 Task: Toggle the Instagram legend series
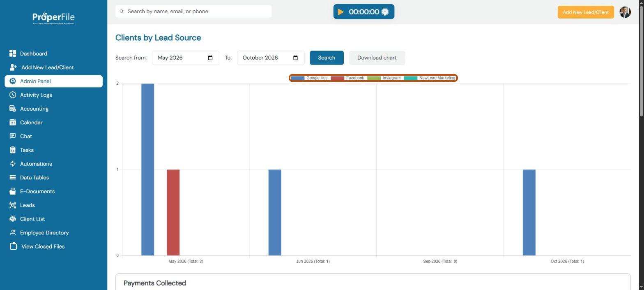(384, 78)
